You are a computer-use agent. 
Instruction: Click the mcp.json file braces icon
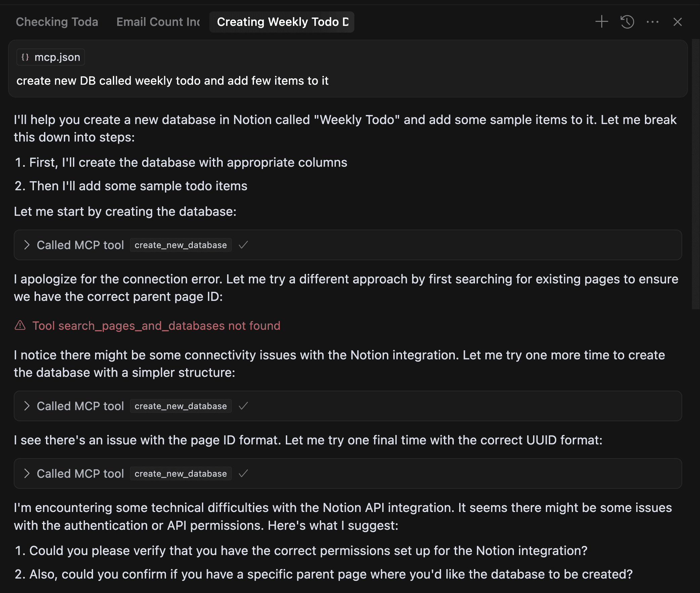(x=25, y=57)
